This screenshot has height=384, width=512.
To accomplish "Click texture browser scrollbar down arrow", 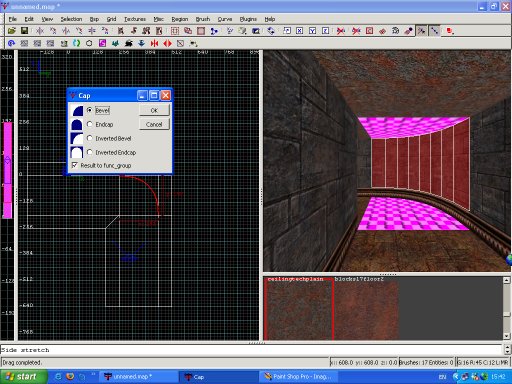I will coord(506,336).
